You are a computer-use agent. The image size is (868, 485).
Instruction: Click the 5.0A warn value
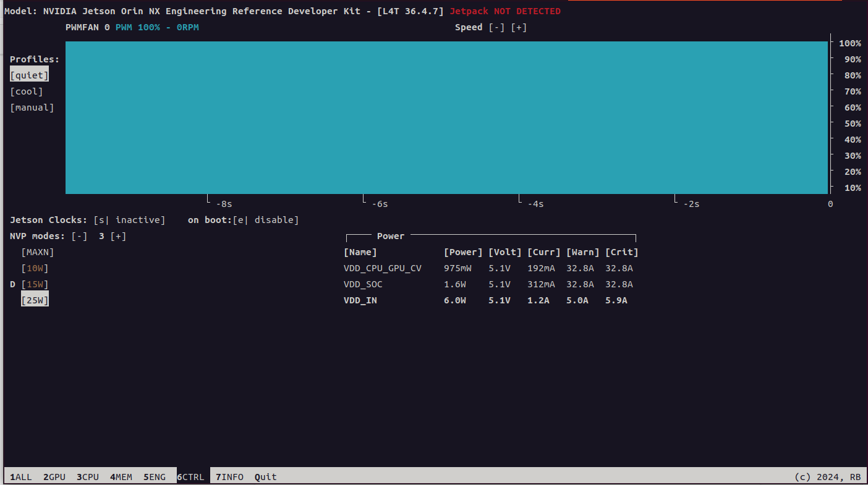point(577,300)
